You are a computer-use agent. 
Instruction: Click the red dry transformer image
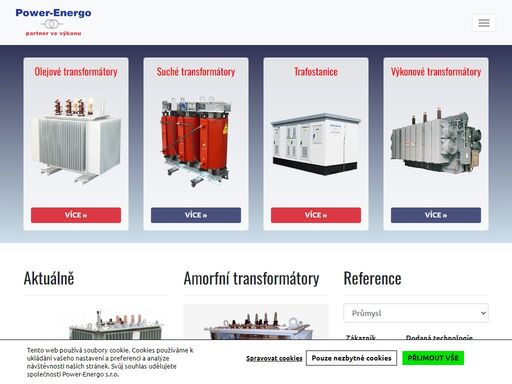point(196,141)
